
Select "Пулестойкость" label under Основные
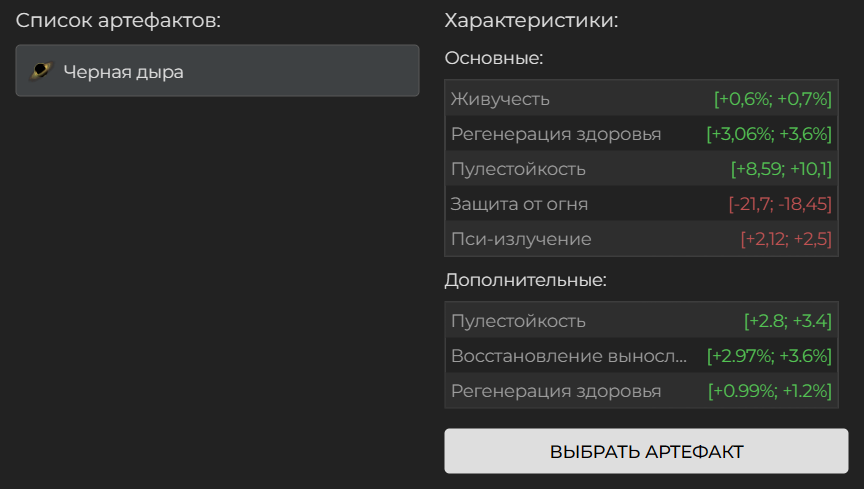coord(518,169)
